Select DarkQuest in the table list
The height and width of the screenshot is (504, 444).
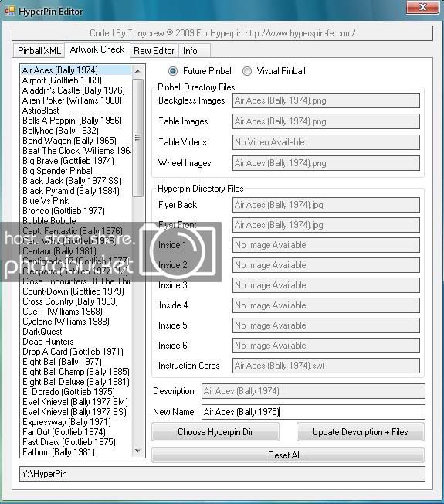76,332
